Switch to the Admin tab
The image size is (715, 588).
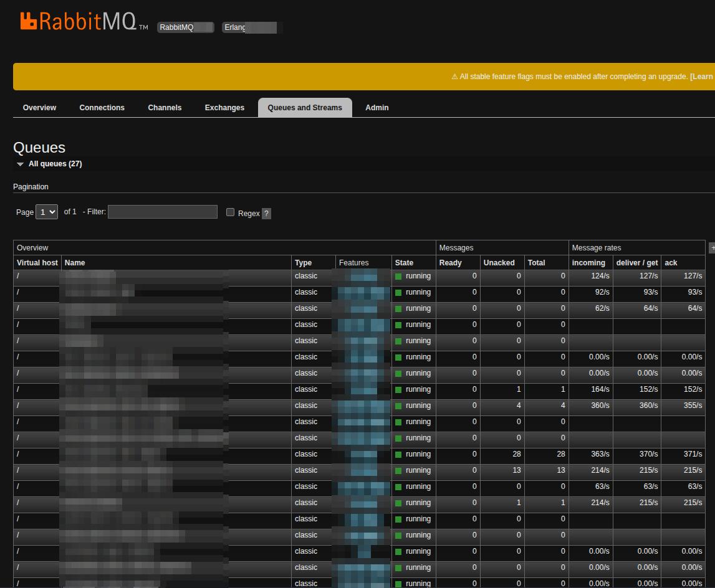pos(377,107)
